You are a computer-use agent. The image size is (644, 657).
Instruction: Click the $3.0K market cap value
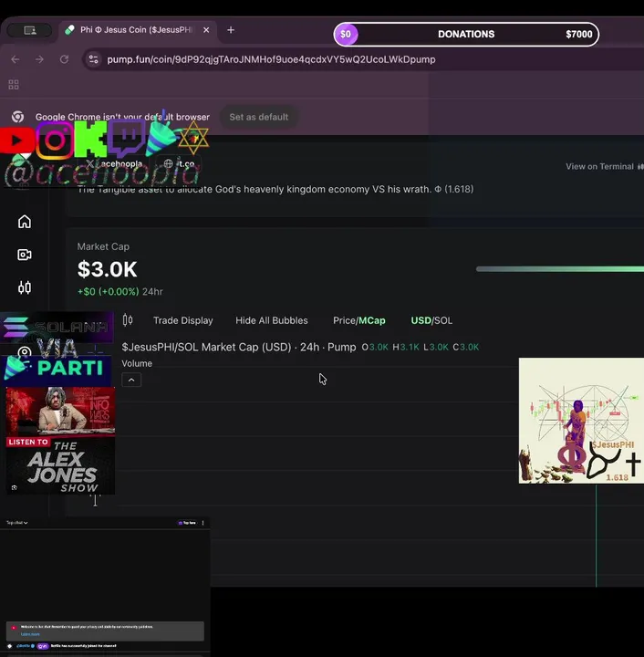108,269
